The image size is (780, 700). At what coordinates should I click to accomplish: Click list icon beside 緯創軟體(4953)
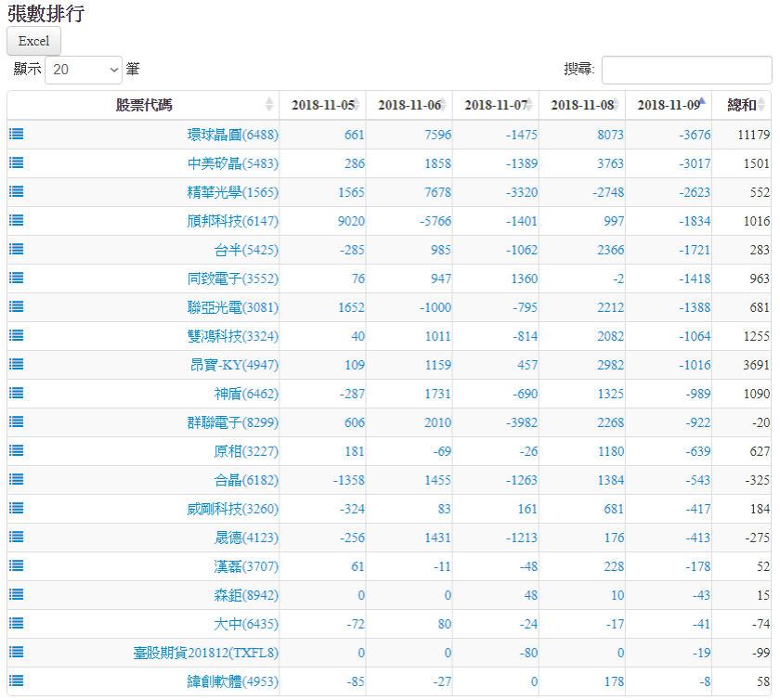[17, 681]
